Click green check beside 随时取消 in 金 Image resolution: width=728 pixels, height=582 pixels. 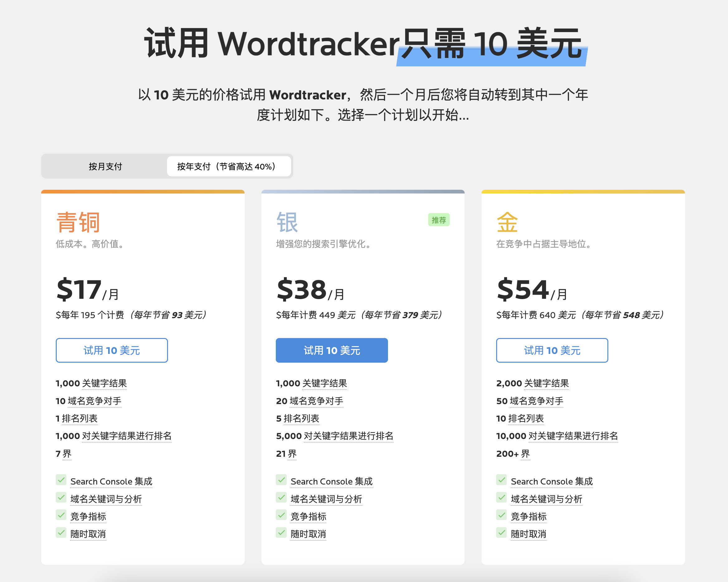(501, 532)
